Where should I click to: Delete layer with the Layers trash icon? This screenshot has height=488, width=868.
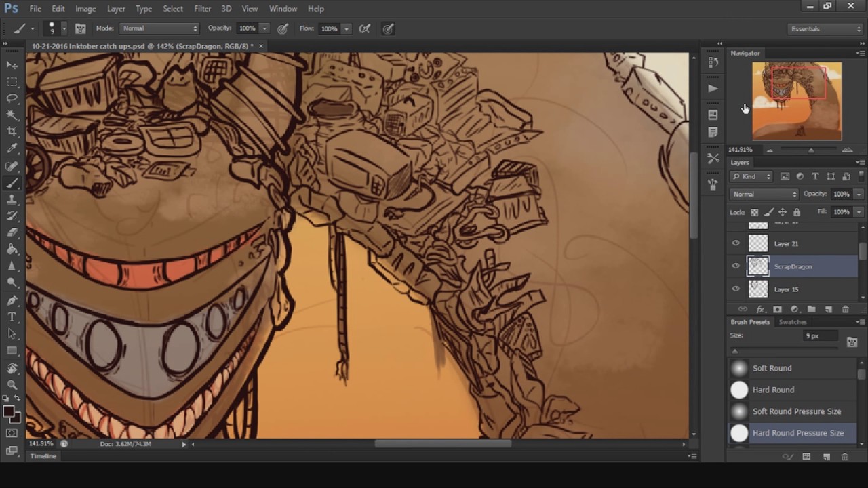click(x=845, y=309)
